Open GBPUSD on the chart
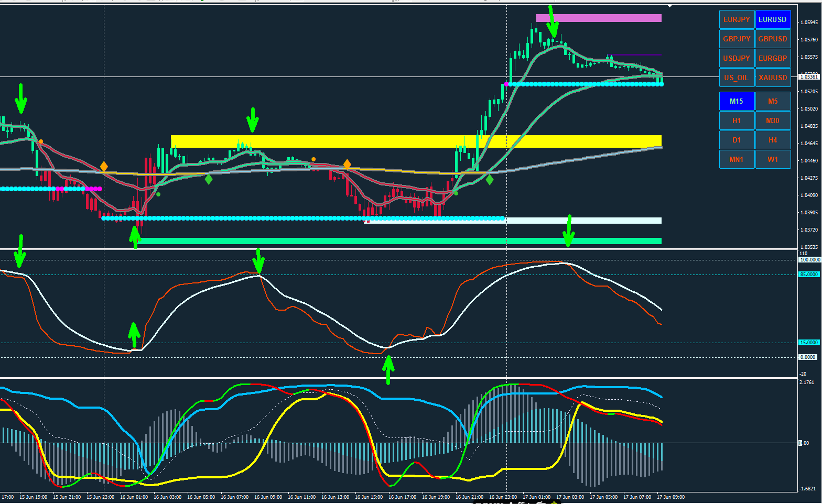The width and height of the screenshot is (822, 504). click(773, 39)
